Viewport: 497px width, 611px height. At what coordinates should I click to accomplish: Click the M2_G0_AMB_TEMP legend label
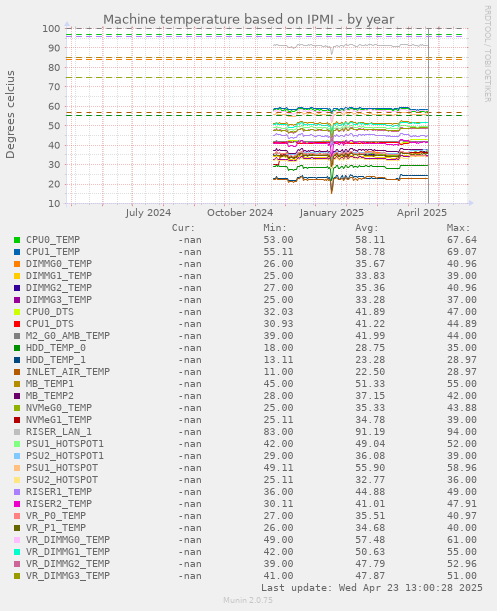pyautogui.click(x=68, y=336)
